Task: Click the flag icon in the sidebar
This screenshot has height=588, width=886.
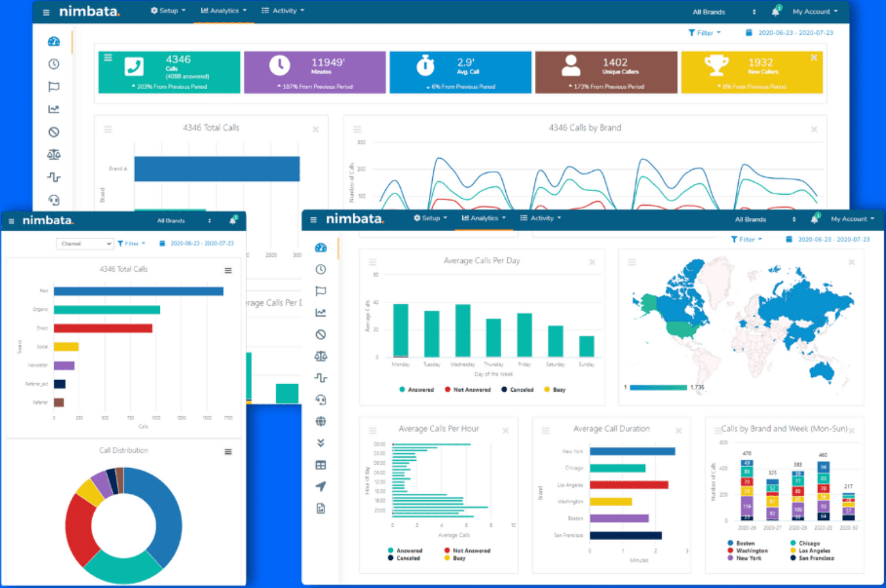Action: coord(321,291)
